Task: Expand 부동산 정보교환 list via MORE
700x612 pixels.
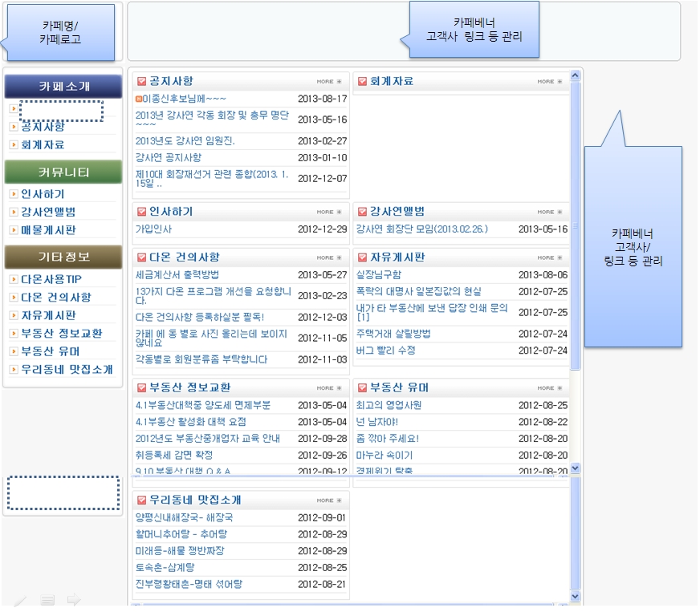Action: (x=328, y=388)
